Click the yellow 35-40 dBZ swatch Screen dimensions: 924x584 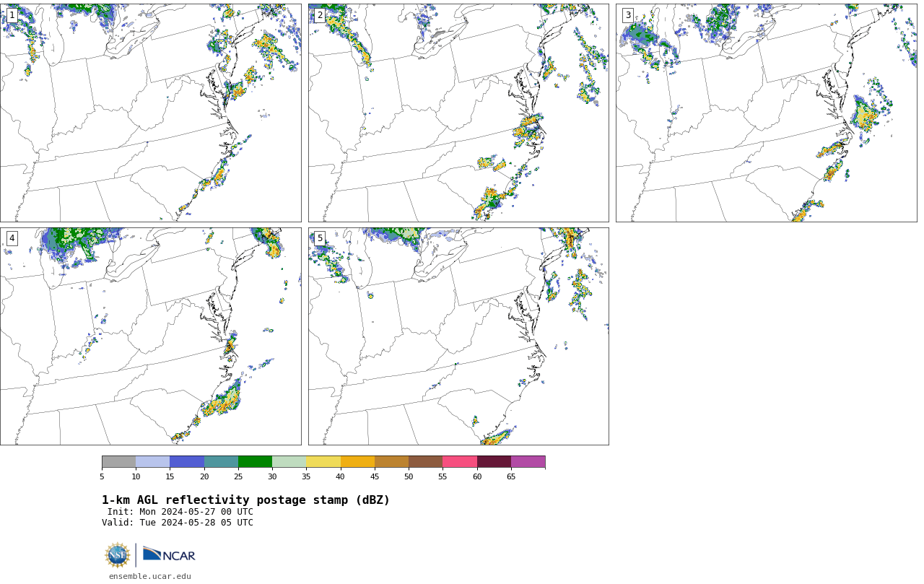(x=323, y=462)
